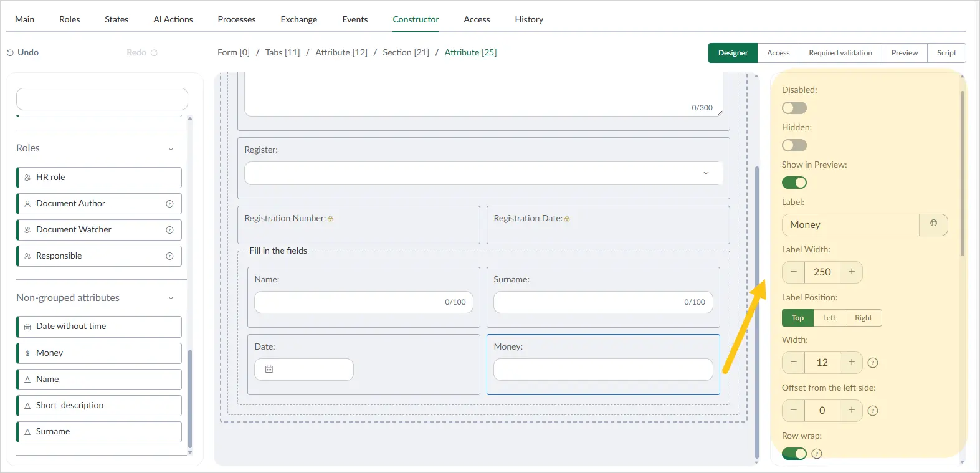
Task: Go to the Processes tab
Action: (x=237, y=19)
